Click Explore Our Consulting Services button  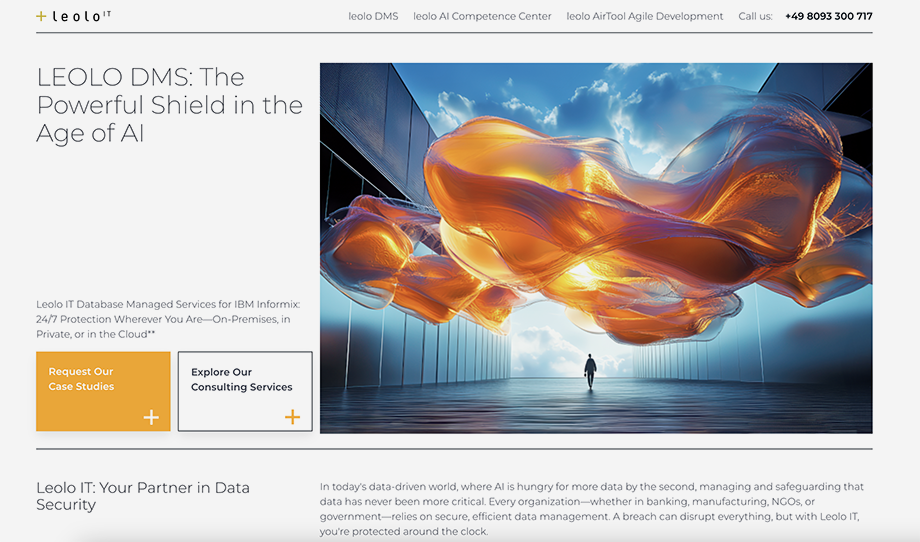[245, 391]
